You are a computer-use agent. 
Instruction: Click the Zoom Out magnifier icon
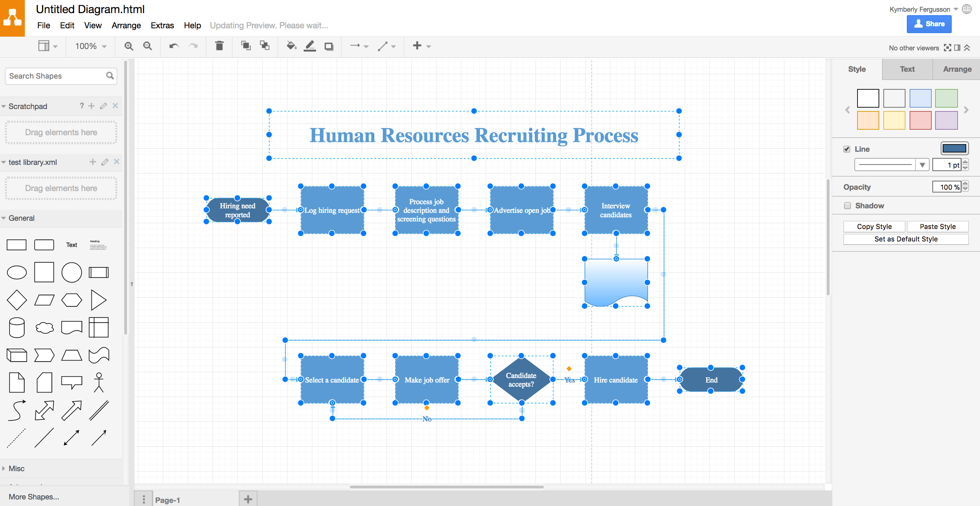(x=148, y=46)
